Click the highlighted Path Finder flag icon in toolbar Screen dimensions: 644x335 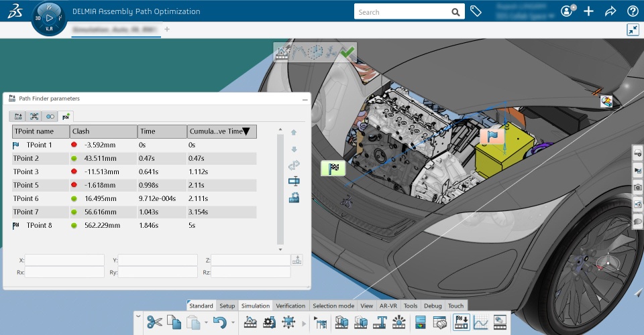pyautogui.click(x=462, y=322)
